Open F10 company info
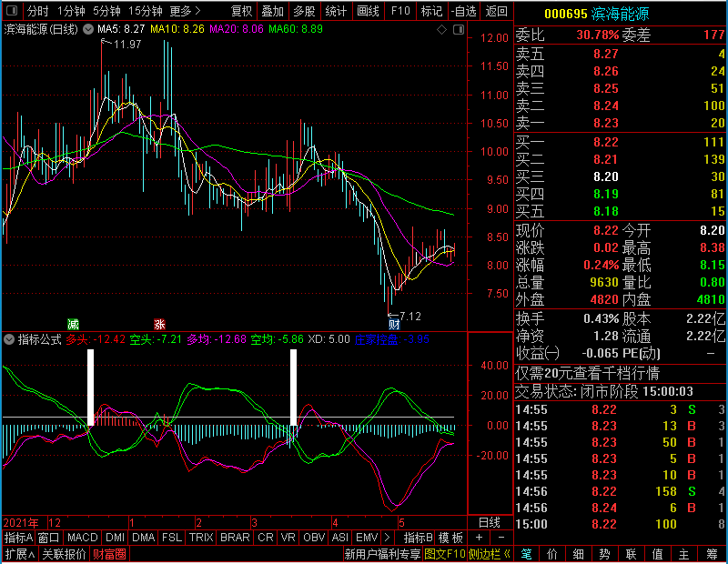Image resolution: width=728 pixels, height=564 pixels. 400,11
